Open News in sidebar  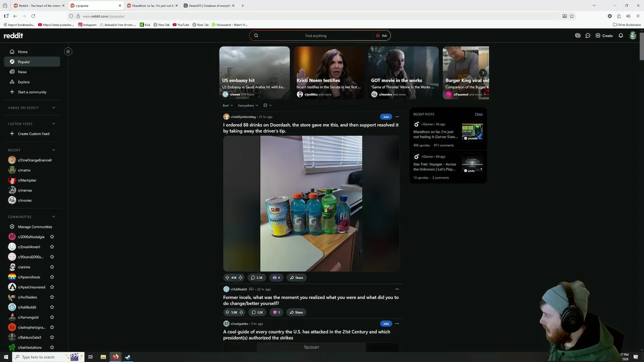coord(32,72)
